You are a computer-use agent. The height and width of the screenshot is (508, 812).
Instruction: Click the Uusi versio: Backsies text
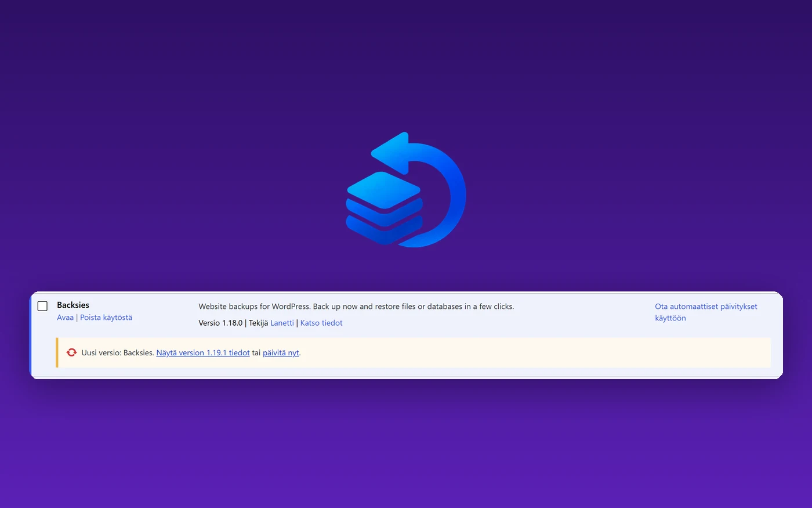pos(118,352)
